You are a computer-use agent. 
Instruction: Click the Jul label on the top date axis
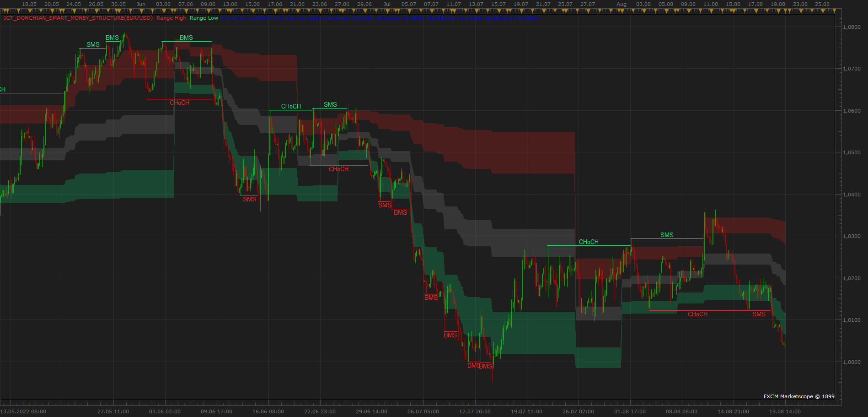[387, 4]
